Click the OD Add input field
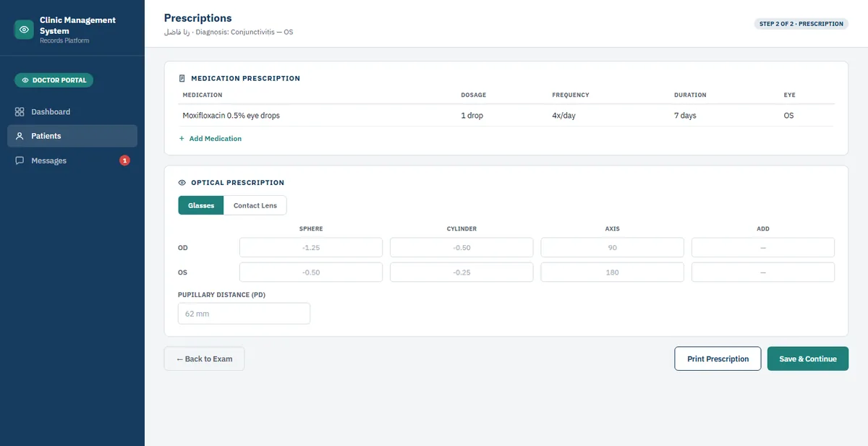The height and width of the screenshot is (446, 868). (763, 248)
